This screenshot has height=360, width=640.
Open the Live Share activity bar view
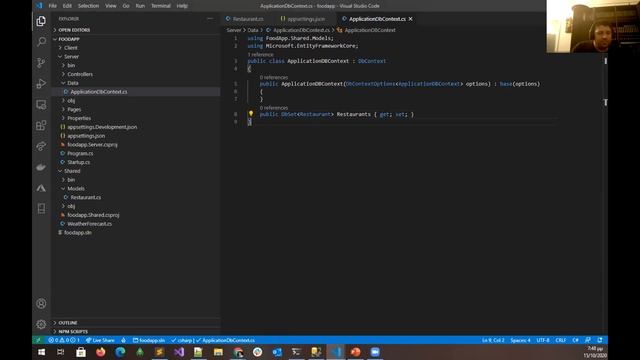[x=41, y=146]
